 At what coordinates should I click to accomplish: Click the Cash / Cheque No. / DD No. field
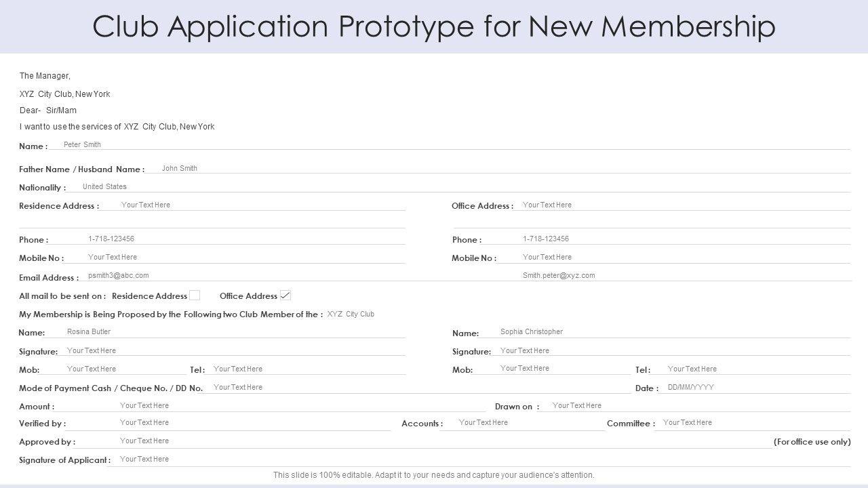coord(418,387)
